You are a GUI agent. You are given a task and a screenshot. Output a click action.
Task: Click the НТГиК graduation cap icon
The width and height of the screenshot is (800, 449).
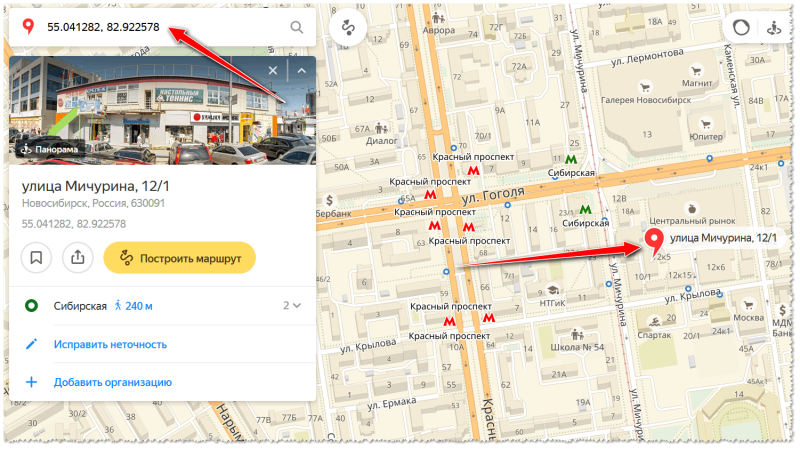click(552, 290)
